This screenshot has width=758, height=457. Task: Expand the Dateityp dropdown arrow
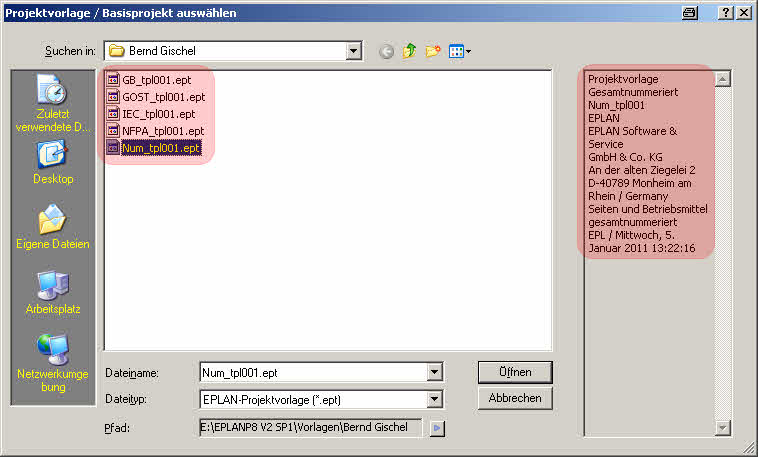pos(435,399)
